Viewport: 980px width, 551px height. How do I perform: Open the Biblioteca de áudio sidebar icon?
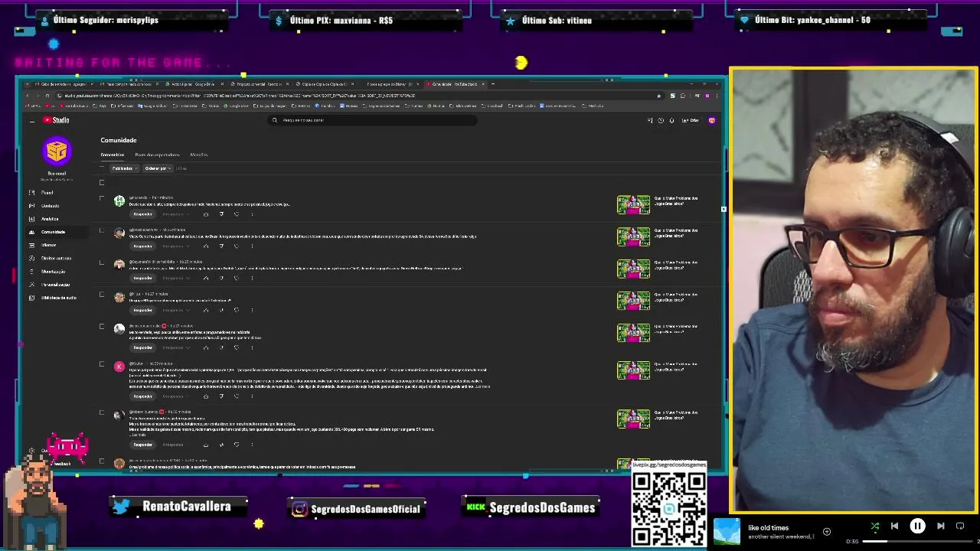coord(31,297)
